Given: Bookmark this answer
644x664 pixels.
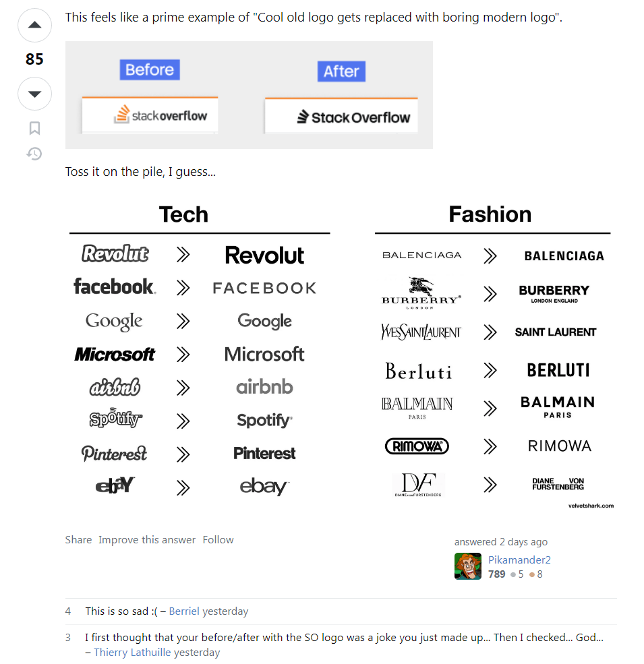Looking at the screenshot, I should [34, 128].
